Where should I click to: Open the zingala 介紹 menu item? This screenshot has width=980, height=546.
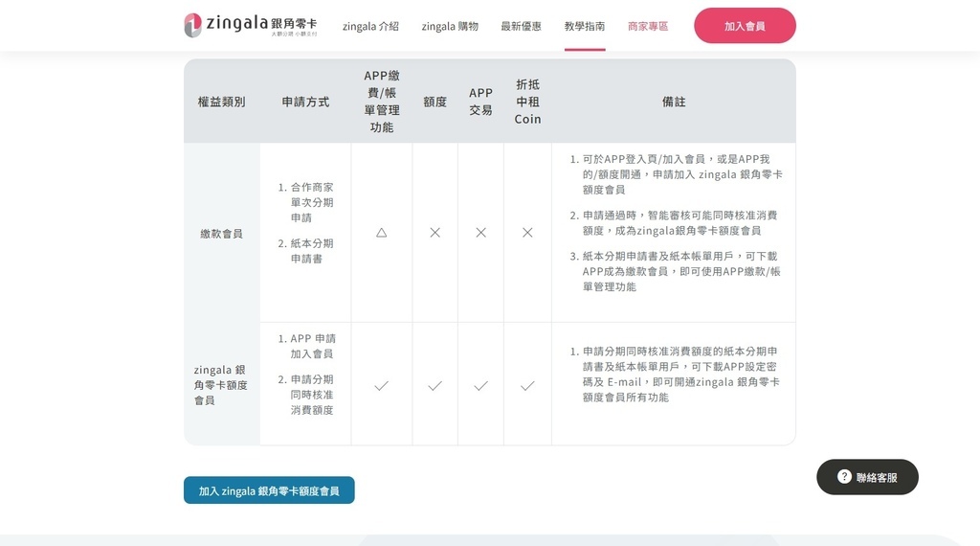[370, 26]
